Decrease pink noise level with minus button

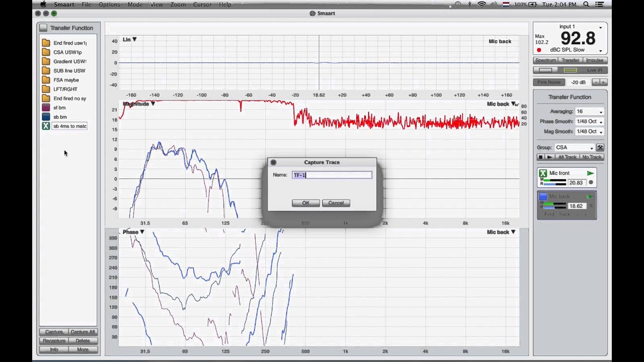point(595,82)
